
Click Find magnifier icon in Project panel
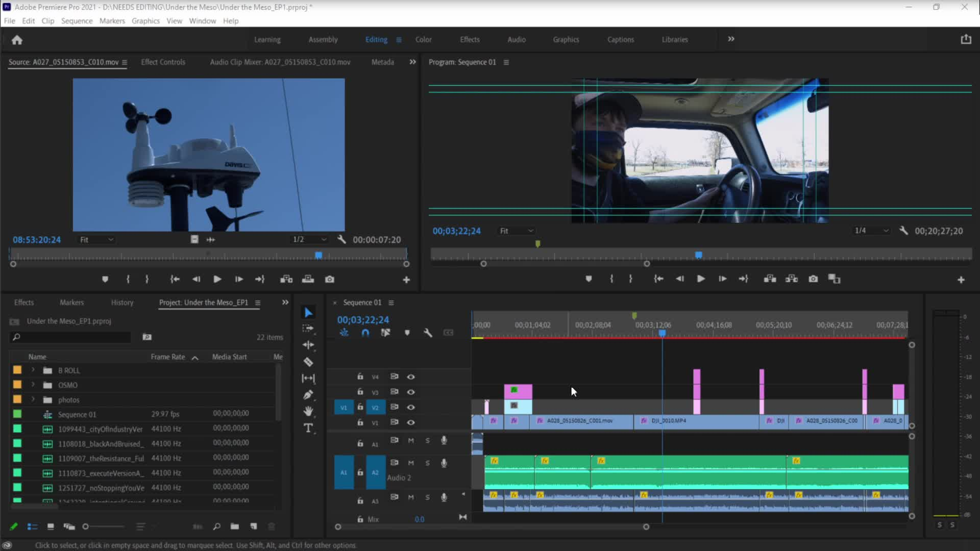[x=216, y=527]
